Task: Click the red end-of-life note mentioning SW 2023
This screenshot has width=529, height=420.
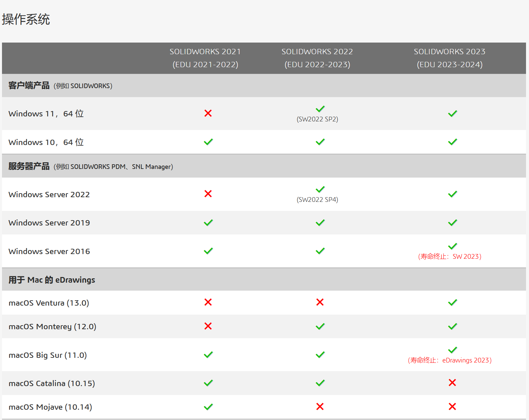Action: click(450, 256)
